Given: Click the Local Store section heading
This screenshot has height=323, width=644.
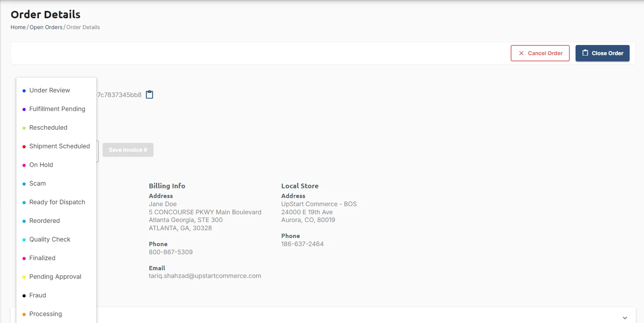Looking at the screenshot, I should pos(300,186).
